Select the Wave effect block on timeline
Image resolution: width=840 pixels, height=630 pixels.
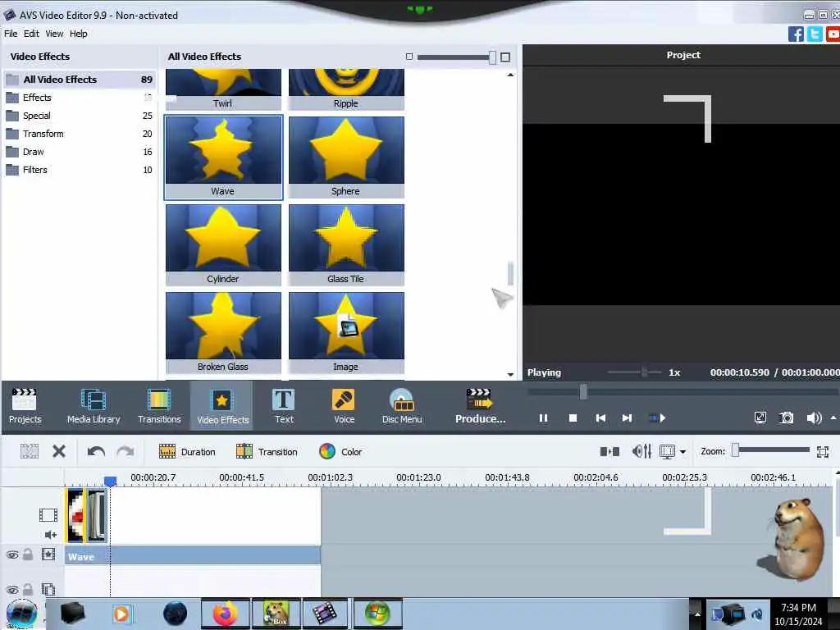tap(193, 555)
